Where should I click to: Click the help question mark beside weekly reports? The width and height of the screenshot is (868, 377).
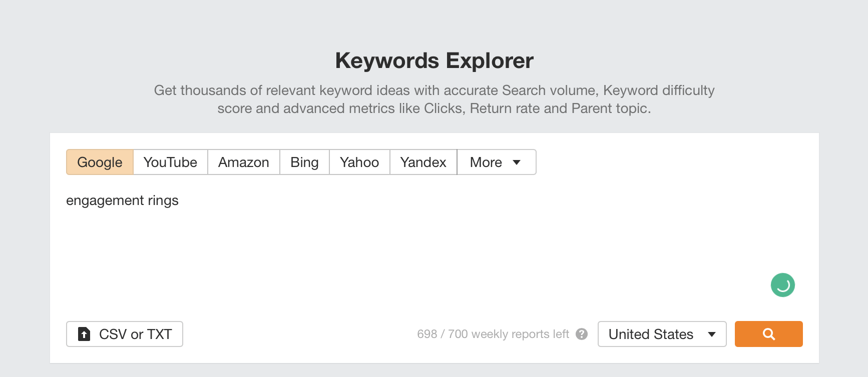click(582, 334)
